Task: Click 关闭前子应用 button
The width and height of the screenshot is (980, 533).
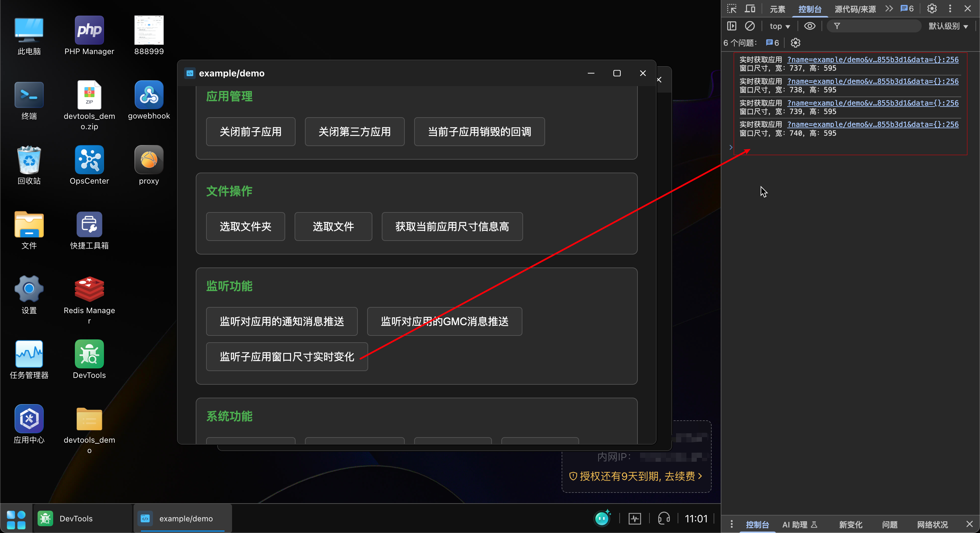Action: click(x=251, y=131)
